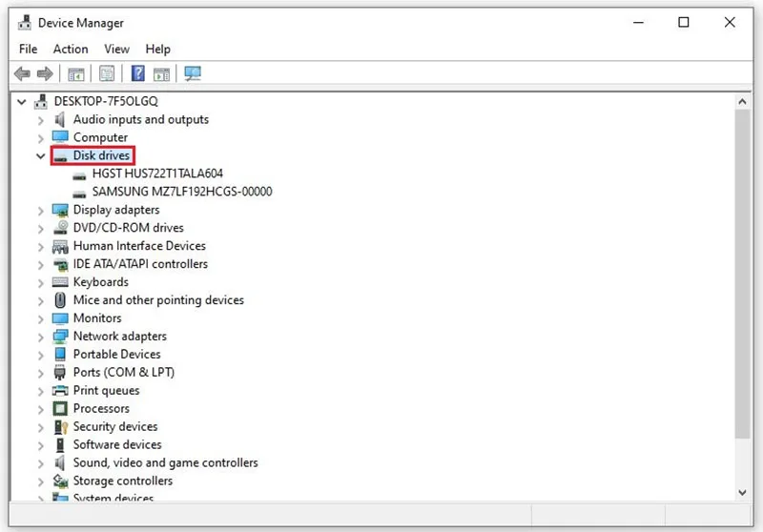Expand the Display adapters category
Image resolution: width=763 pixels, height=532 pixels.
pyautogui.click(x=41, y=211)
